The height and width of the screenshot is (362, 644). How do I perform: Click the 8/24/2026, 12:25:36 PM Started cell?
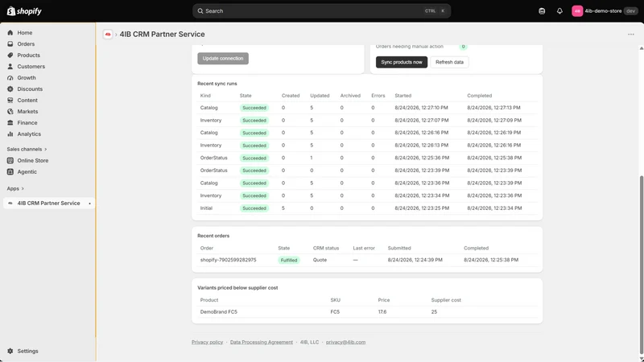tap(422, 158)
